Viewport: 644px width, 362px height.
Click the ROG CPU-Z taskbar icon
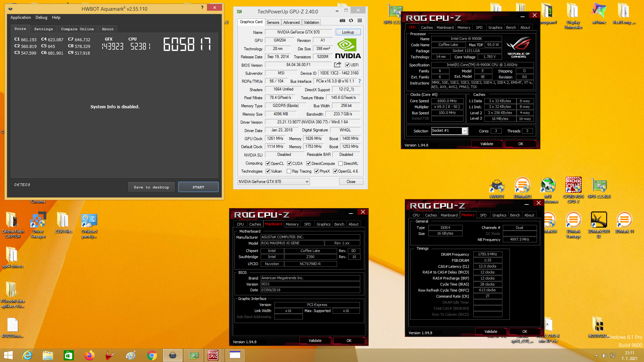[x=213, y=355]
